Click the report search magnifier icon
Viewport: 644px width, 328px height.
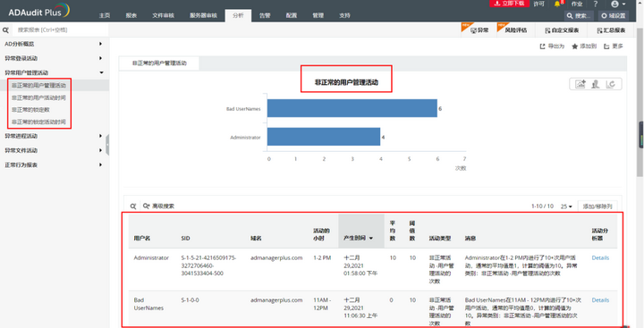(x=5, y=30)
